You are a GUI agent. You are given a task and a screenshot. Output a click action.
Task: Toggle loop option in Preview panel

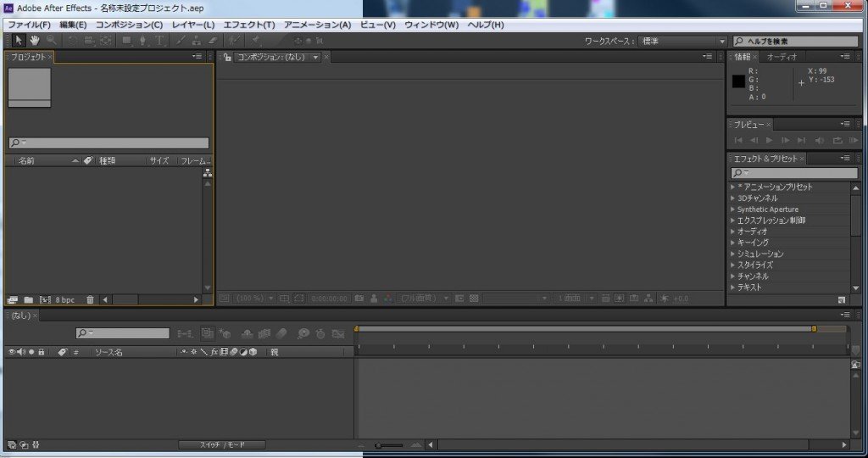[x=837, y=140]
